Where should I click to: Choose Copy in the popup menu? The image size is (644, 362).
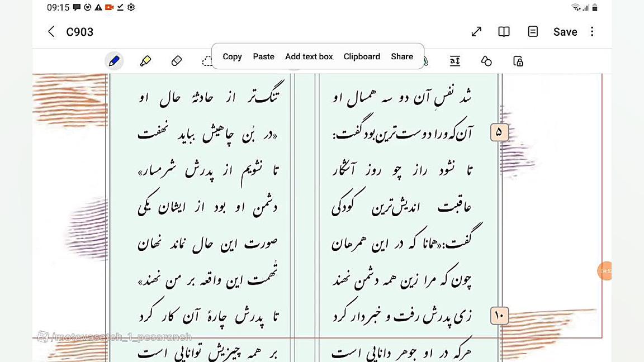pyautogui.click(x=232, y=56)
